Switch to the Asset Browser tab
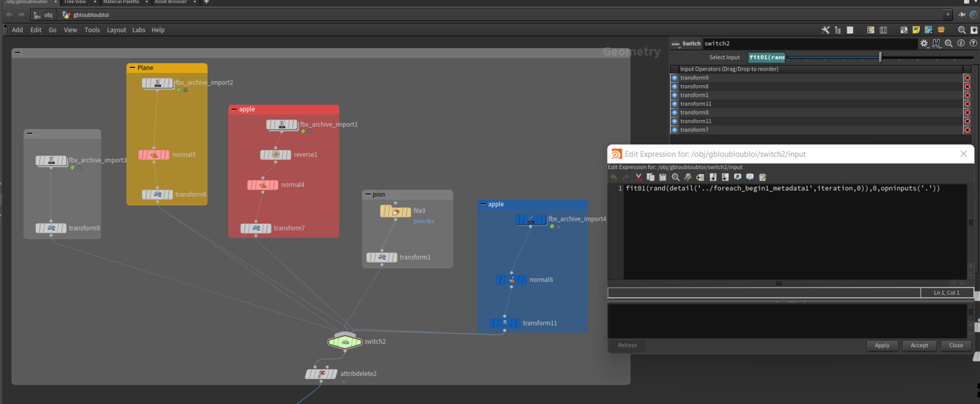 [170, 2]
